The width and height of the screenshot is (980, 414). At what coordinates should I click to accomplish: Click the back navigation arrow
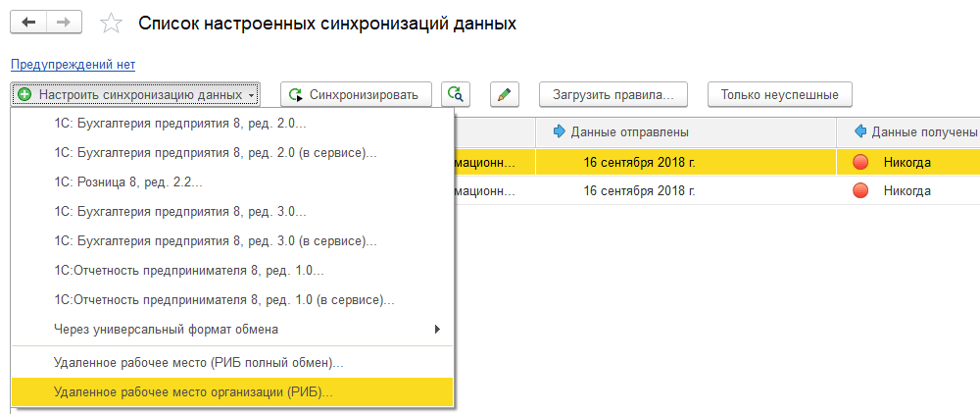coord(28,22)
